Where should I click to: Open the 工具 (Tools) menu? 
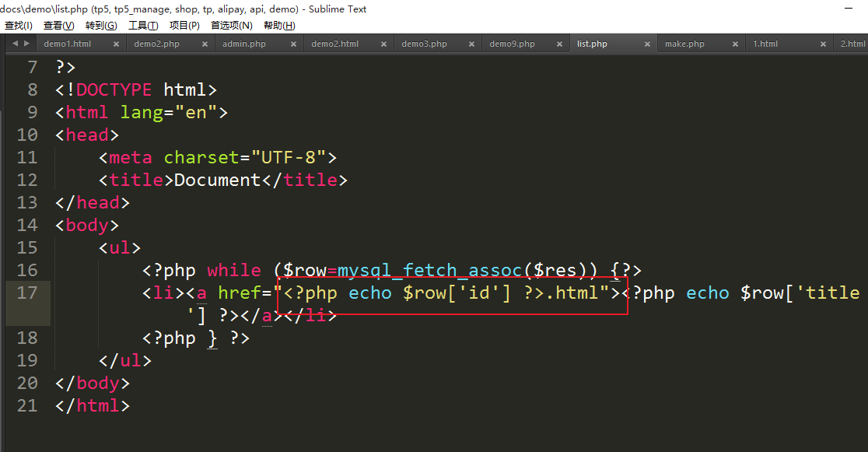click(x=143, y=26)
